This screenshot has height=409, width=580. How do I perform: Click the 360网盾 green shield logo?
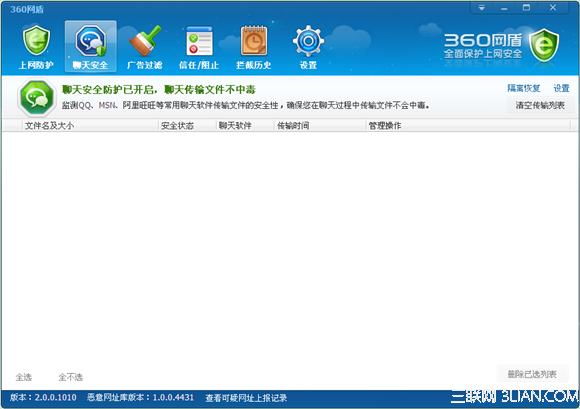(544, 45)
